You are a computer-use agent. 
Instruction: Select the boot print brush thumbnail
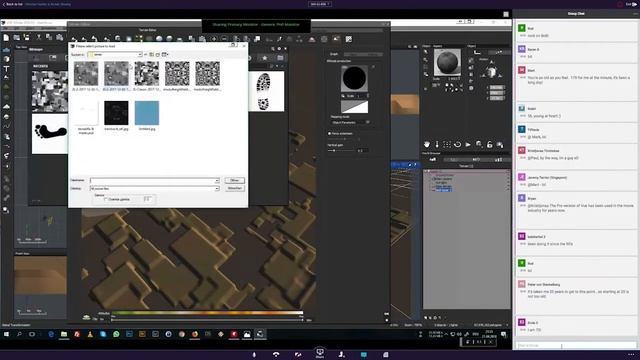pos(266,91)
